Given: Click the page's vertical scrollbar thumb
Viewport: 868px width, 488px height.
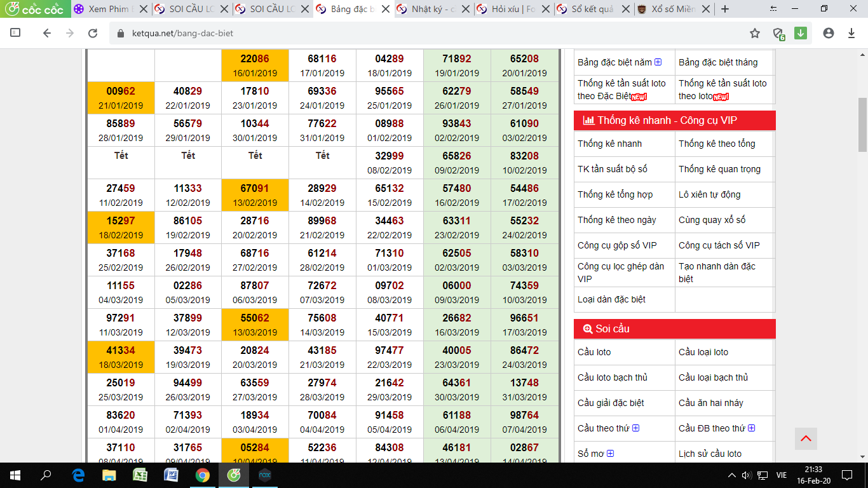Looking at the screenshot, I should pyautogui.click(x=862, y=124).
